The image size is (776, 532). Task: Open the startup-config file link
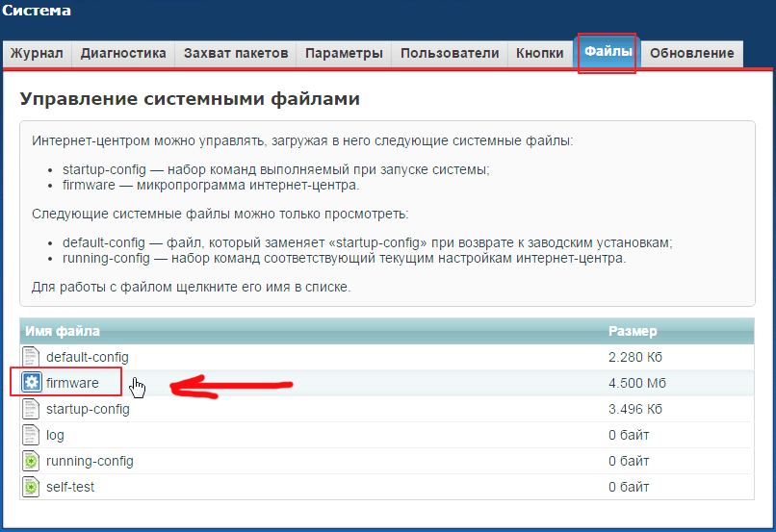88,410
